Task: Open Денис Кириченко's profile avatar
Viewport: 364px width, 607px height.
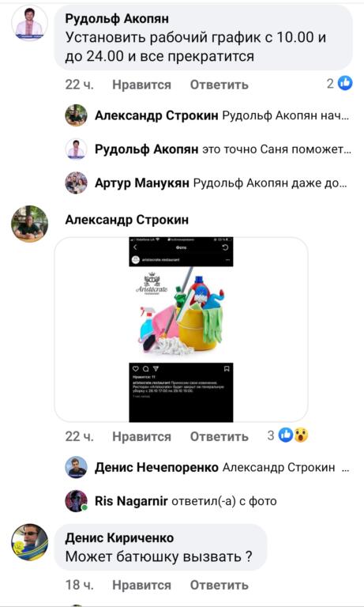Action: [x=29, y=542]
